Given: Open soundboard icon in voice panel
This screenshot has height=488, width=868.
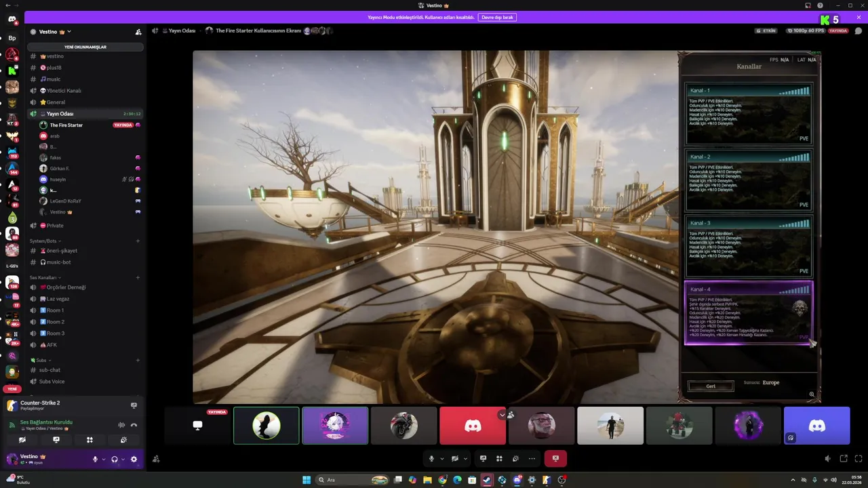Looking at the screenshot, I should [x=123, y=440].
